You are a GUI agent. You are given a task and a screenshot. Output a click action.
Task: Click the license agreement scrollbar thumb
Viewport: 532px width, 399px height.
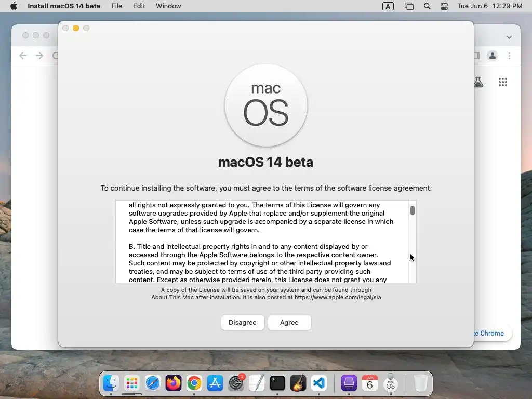coord(412,210)
